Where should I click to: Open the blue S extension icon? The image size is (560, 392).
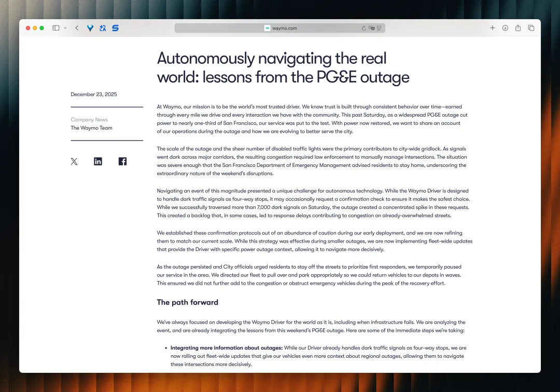(x=115, y=28)
